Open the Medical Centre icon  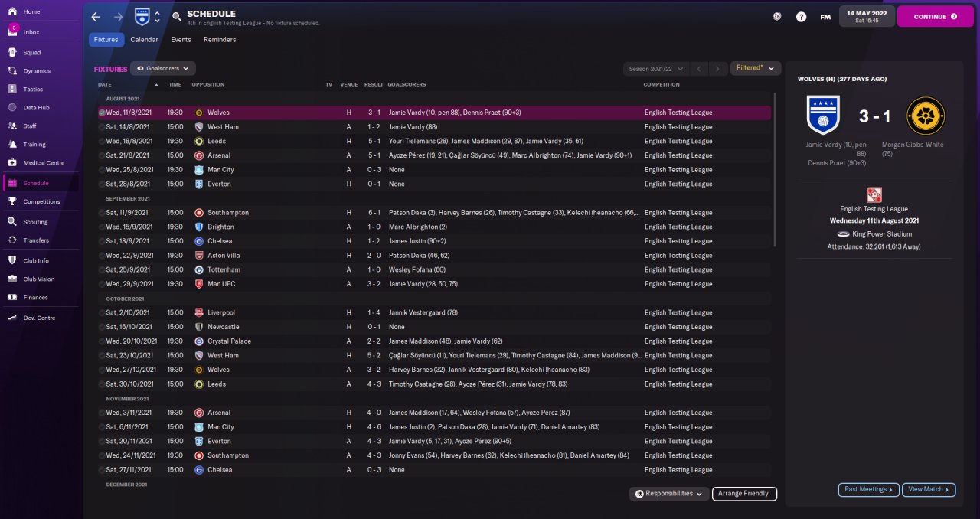click(12, 163)
